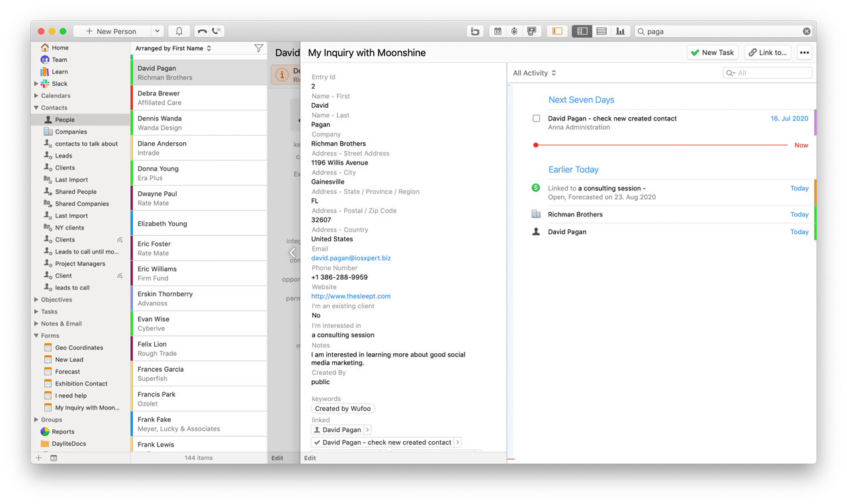Select Debra Brewer in the people list
The height and width of the screenshot is (504, 847).
[x=199, y=98]
